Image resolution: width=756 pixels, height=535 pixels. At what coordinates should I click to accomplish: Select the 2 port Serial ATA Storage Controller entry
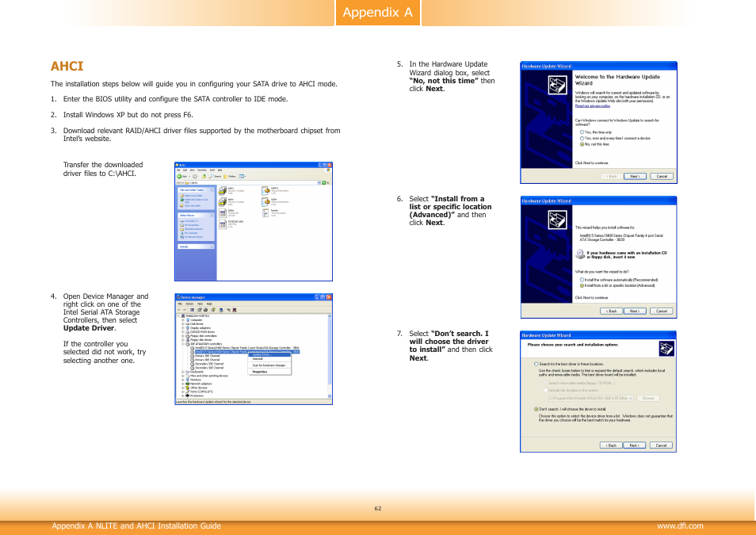pos(244,348)
